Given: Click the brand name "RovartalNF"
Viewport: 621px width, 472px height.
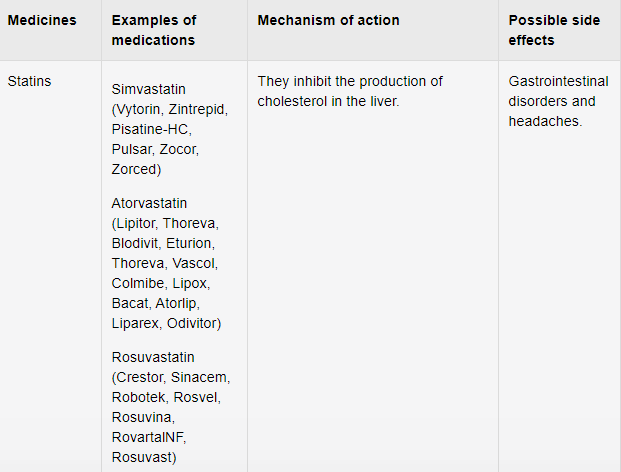Looking at the screenshot, I should 150,437.
